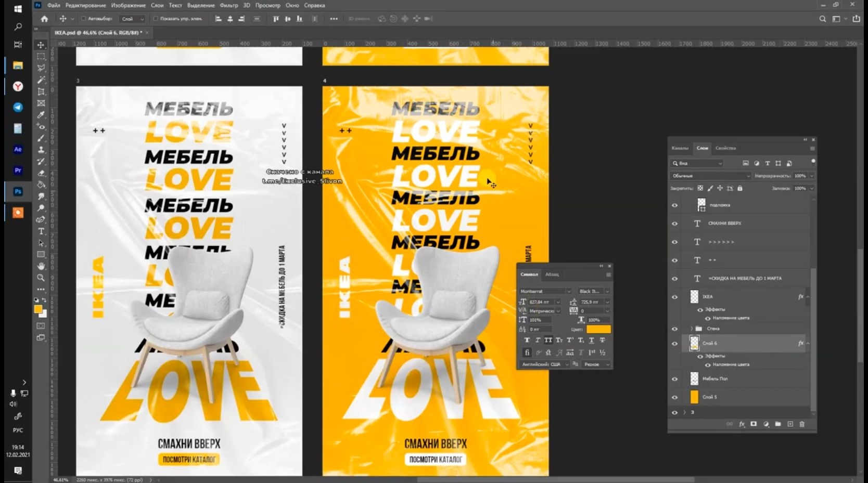Image resolution: width=868 pixels, height=483 pixels.
Task: Select the Слой 5 layer
Action: (x=745, y=397)
